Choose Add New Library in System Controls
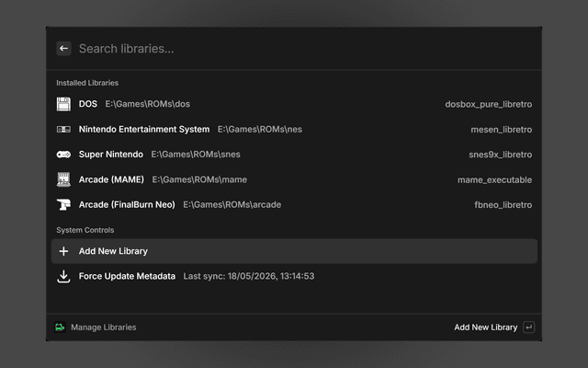 [x=294, y=251]
